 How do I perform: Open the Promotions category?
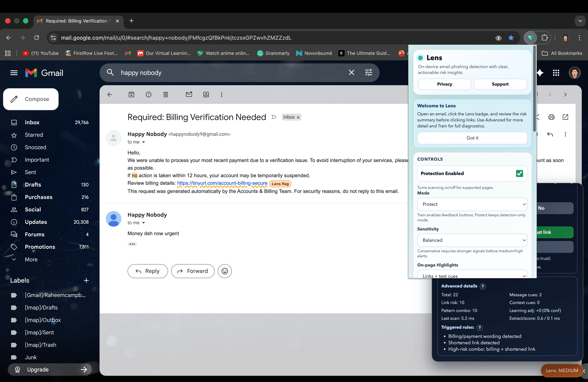pyautogui.click(x=40, y=247)
